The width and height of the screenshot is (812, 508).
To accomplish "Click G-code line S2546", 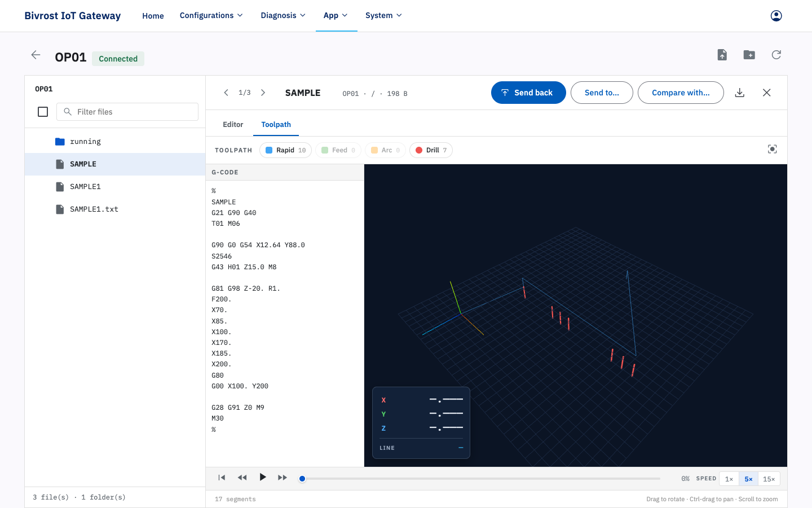I will coord(222,256).
